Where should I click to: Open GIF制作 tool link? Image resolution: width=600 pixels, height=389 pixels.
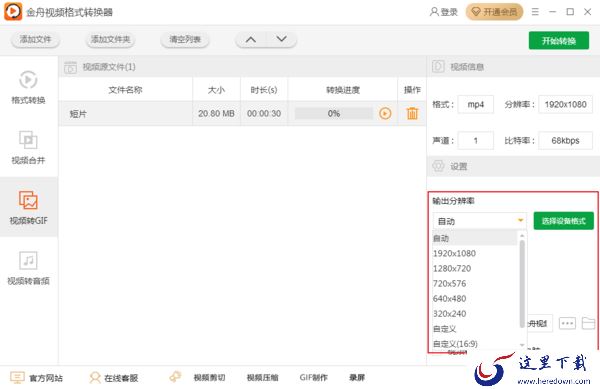coord(313,378)
